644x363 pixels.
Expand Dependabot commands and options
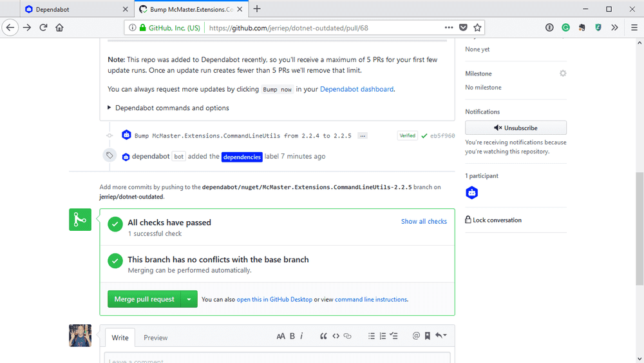coord(168,108)
